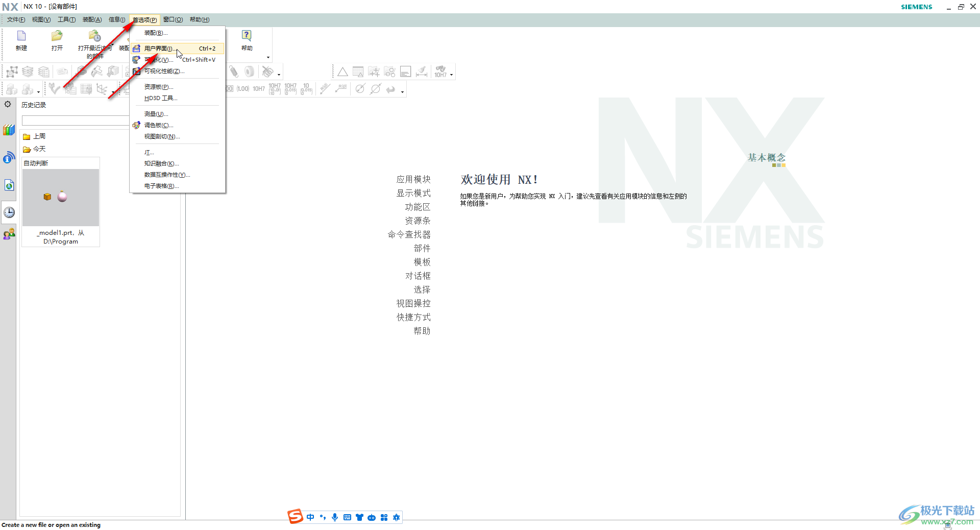Open the 命令查找器 welcome link

click(x=409, y=234)
